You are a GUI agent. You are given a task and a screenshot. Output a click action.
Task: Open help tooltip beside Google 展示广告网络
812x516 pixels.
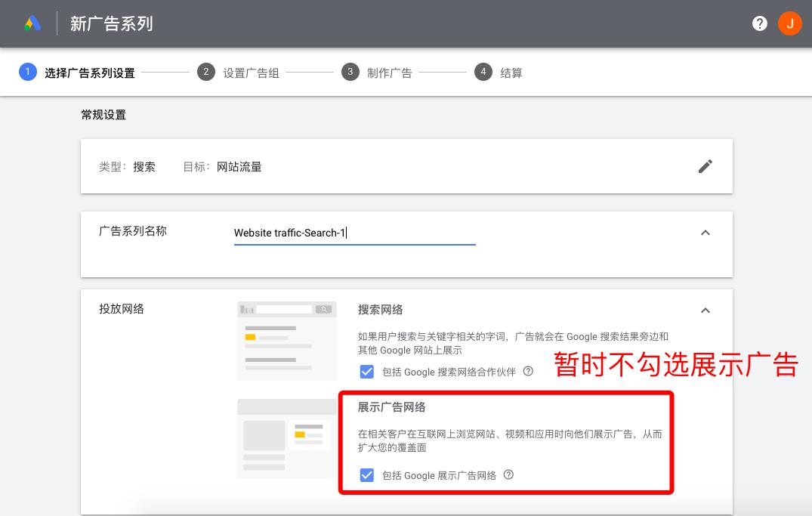coord(508,475)
